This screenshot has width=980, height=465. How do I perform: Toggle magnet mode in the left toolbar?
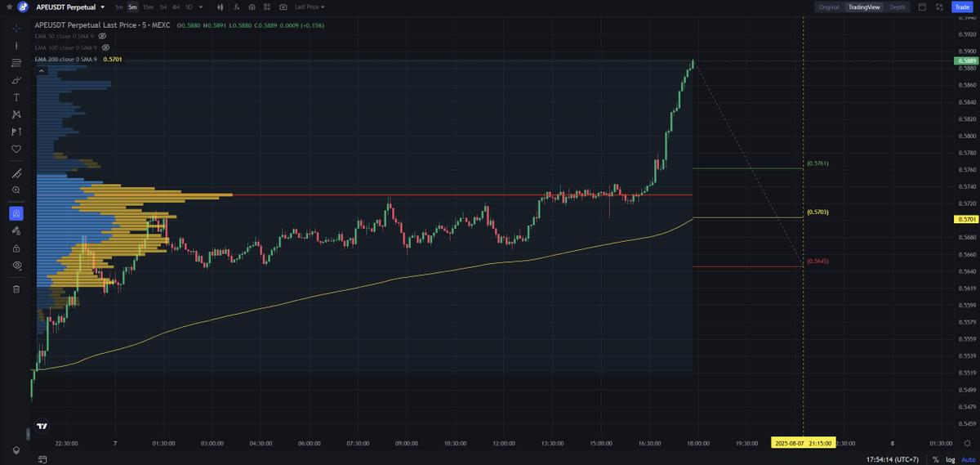pyautogui.click(x=16, y=213)
